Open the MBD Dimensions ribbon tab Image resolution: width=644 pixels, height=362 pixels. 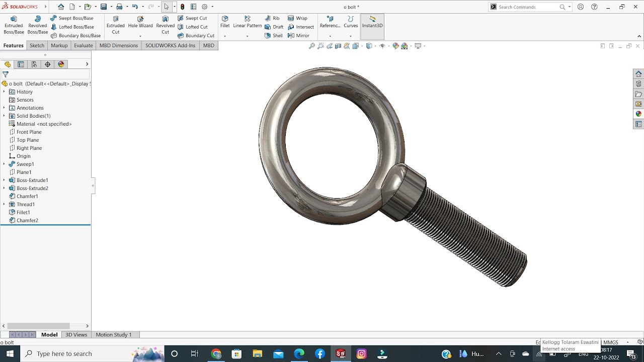pyautogui.click(x=119, y=45)
